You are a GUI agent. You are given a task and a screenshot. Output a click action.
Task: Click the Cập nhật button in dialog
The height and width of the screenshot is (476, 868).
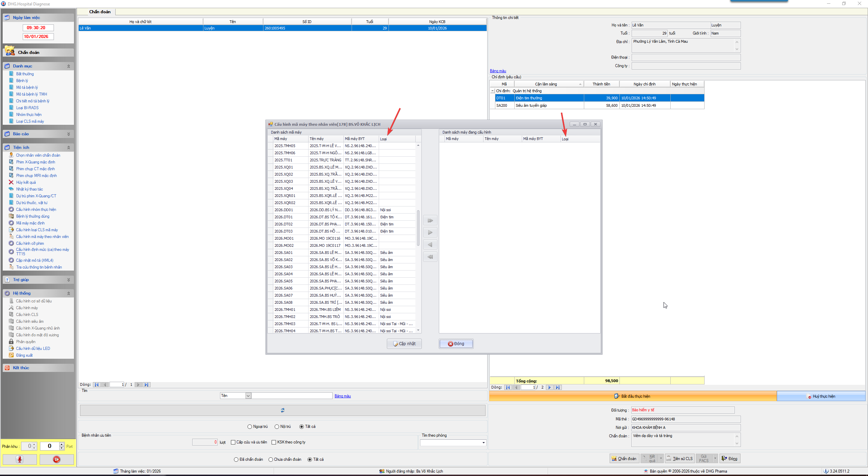pyautogui.click(x=404, y=343)
